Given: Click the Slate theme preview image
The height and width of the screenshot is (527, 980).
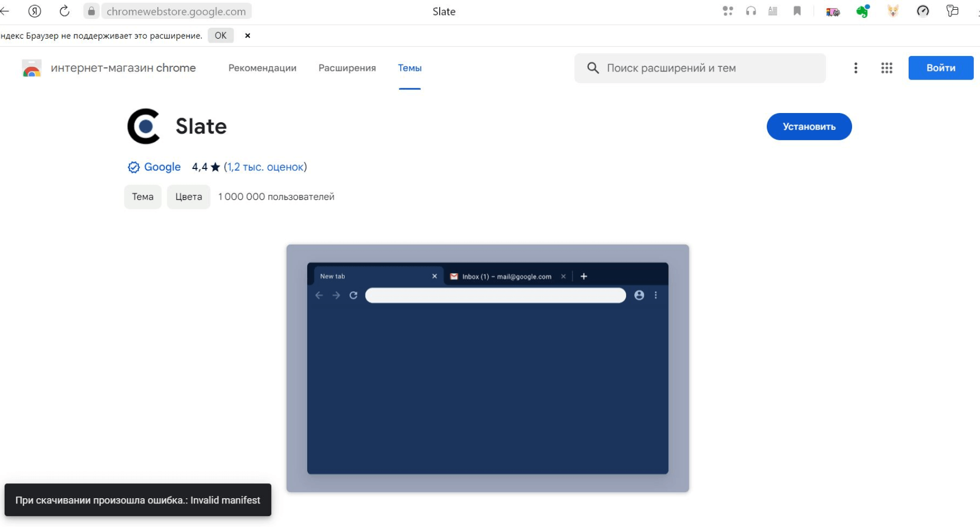Looking at the screenshot, I should pos(487,368).
